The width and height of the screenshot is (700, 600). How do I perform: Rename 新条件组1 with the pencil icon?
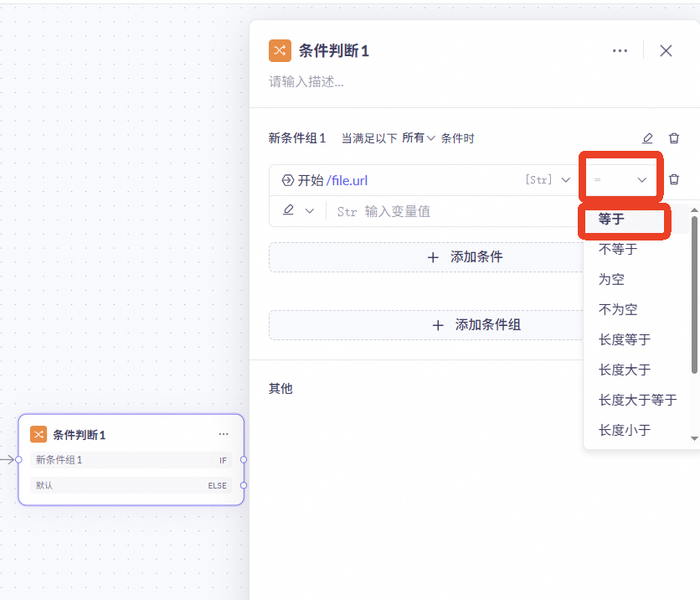point(647,138)
